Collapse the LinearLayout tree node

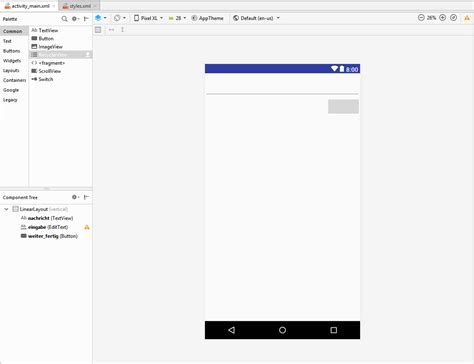6,209
